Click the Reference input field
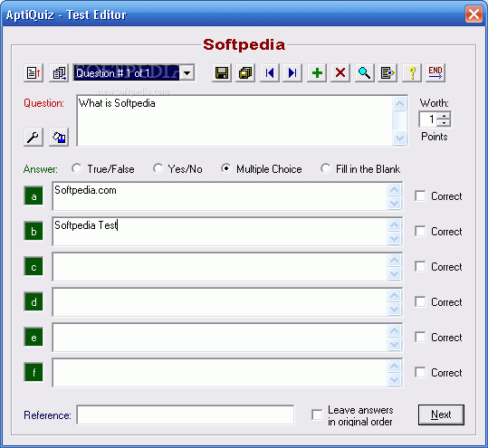This screenshot has height=448, width=488. tap(186, 415)
